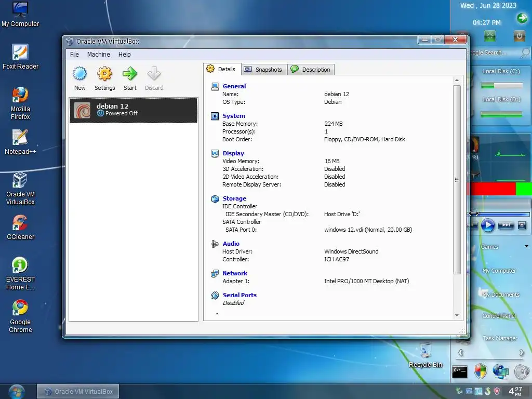Click the EVEREST Home Edition desktop icon

[x=20, y=273]
